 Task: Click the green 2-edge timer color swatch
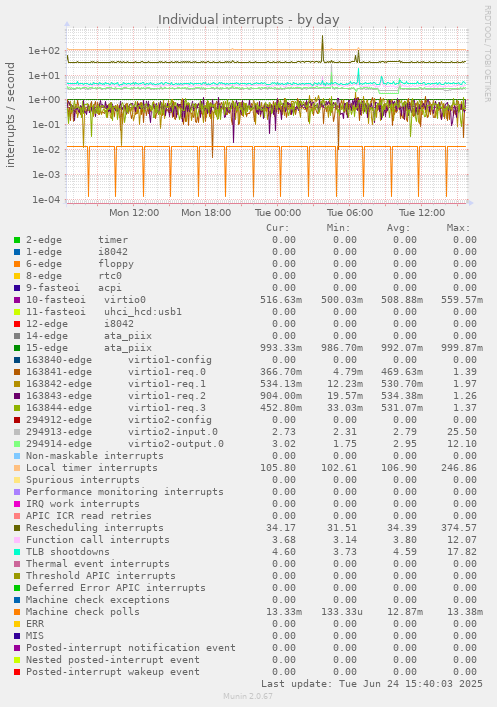[x=17, y=240]
